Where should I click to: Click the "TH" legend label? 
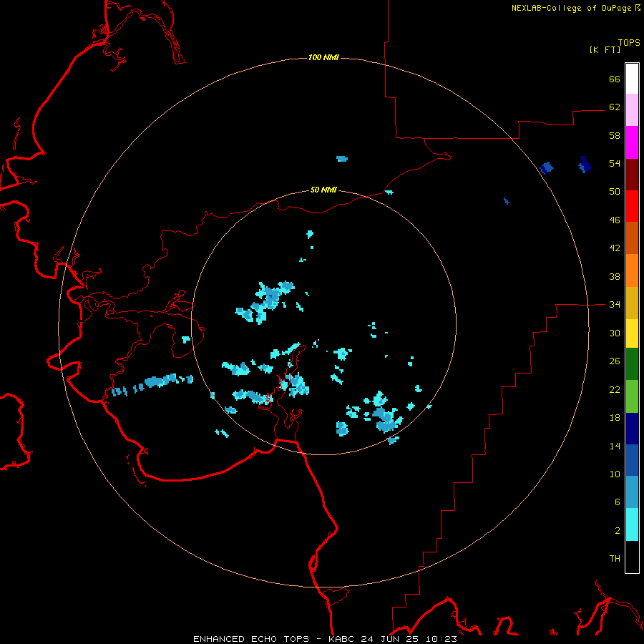(615, 559)
